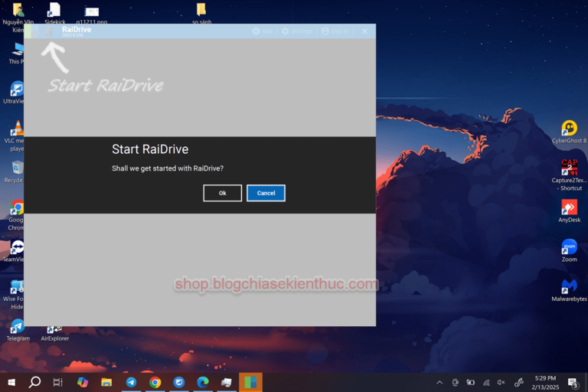This screenshot has width=588, height=392.
Task: Click Ok in the Start RaiDrive dialog
Action: click(x=222, y=193)
